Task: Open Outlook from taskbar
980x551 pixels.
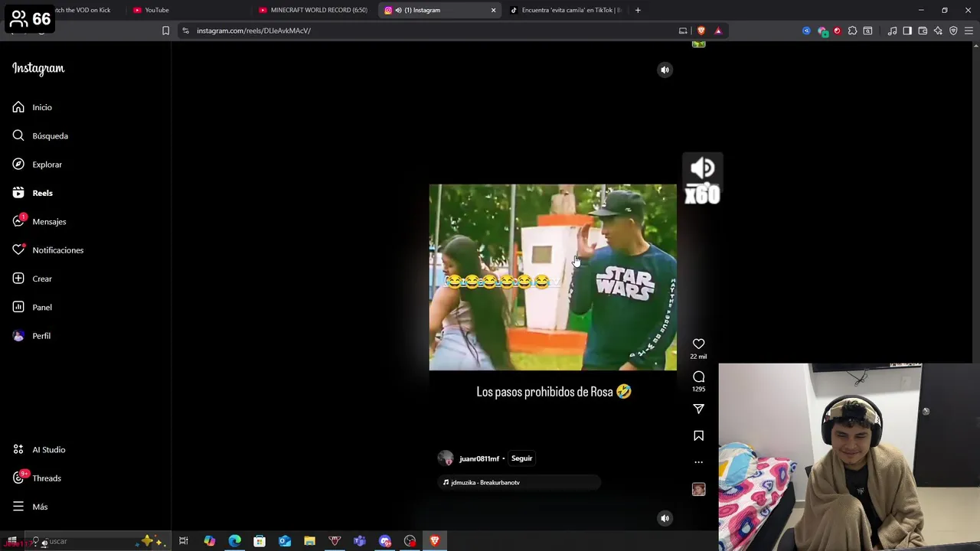Action: (285, 541)
